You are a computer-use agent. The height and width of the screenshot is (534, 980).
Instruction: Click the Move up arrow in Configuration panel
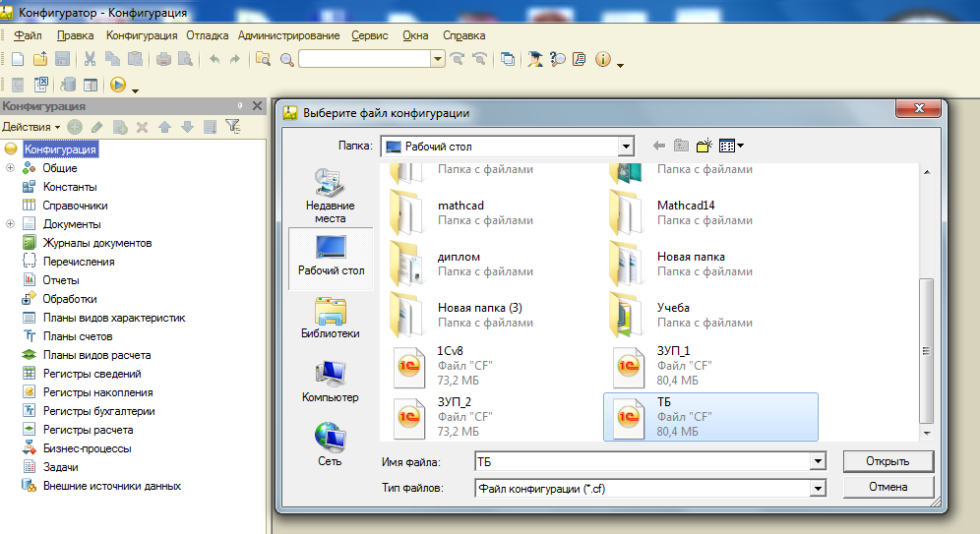tap(165, 127)
